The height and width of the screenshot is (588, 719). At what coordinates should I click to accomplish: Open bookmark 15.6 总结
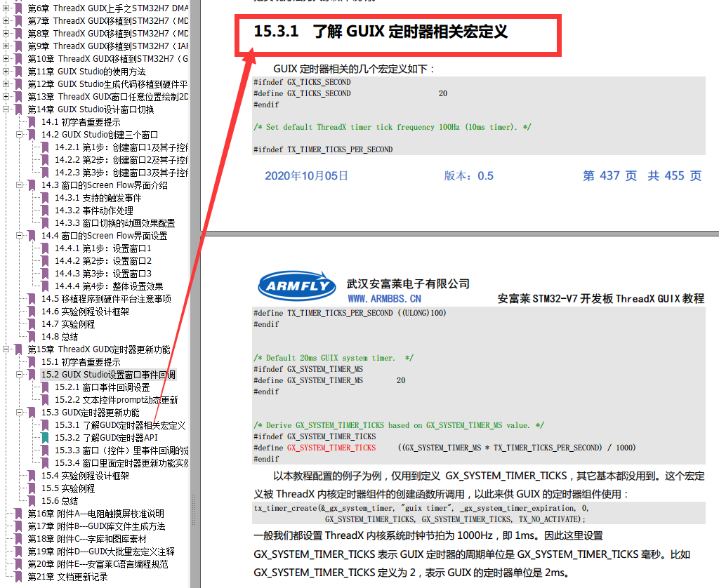60,501
